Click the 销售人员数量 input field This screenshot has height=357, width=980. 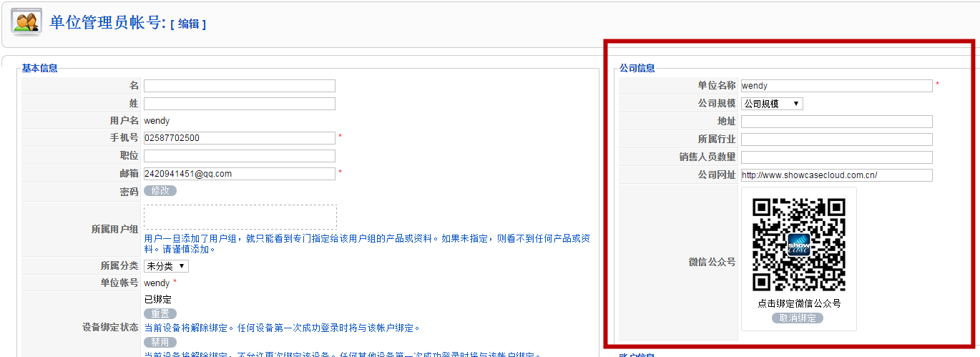click(x=837, y=157)
